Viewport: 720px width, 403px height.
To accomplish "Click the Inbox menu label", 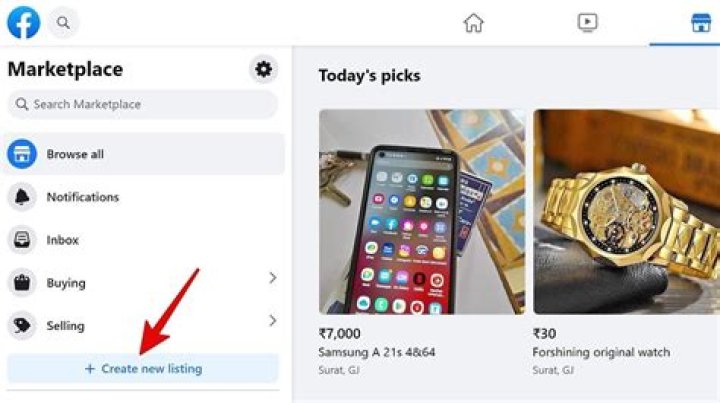I will pos(62,240).
